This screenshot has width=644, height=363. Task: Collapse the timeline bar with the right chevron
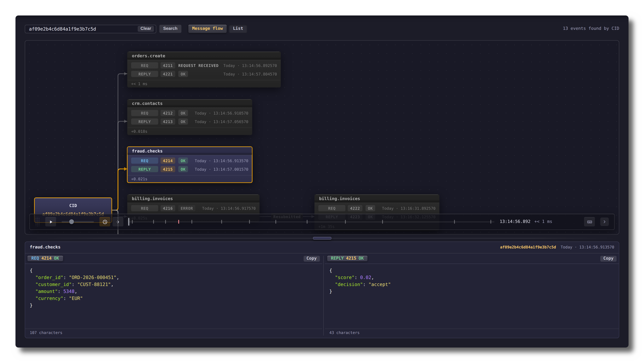(605, 222)
